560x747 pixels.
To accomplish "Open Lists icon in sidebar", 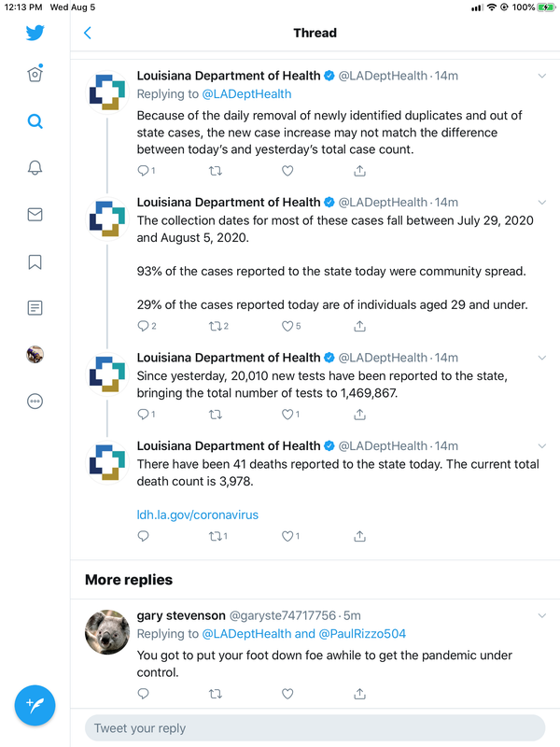I will pyautogui.click(x=35, y=308).
